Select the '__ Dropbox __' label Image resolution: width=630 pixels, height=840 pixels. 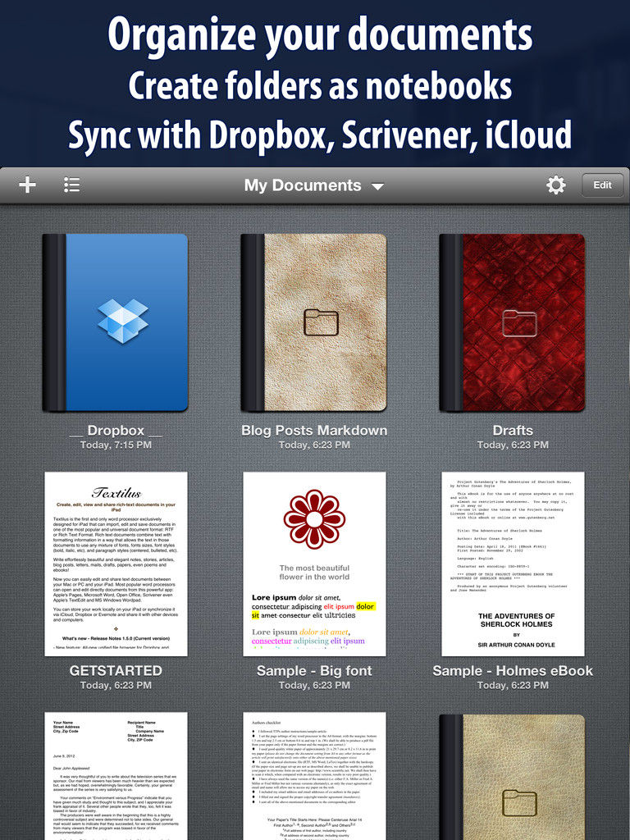116,431
